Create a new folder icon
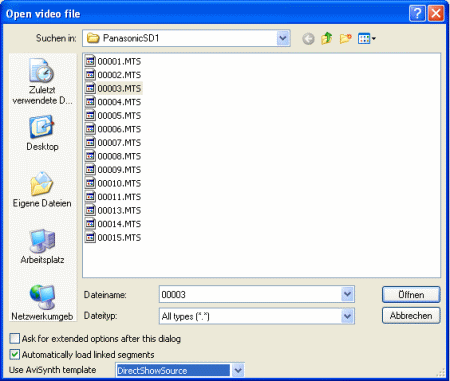The width and height of the screenshot is (450, 381). point(346,39)
